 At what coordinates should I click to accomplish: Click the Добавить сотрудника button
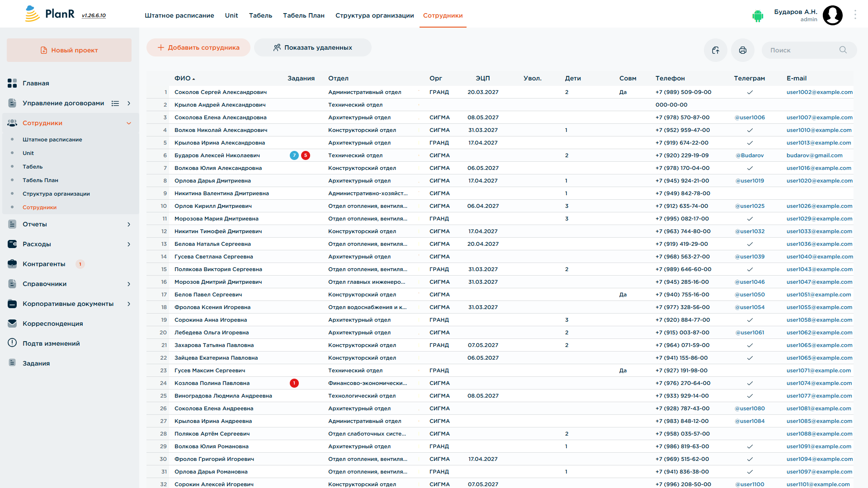pyautogui.click(x=198, y=47)
